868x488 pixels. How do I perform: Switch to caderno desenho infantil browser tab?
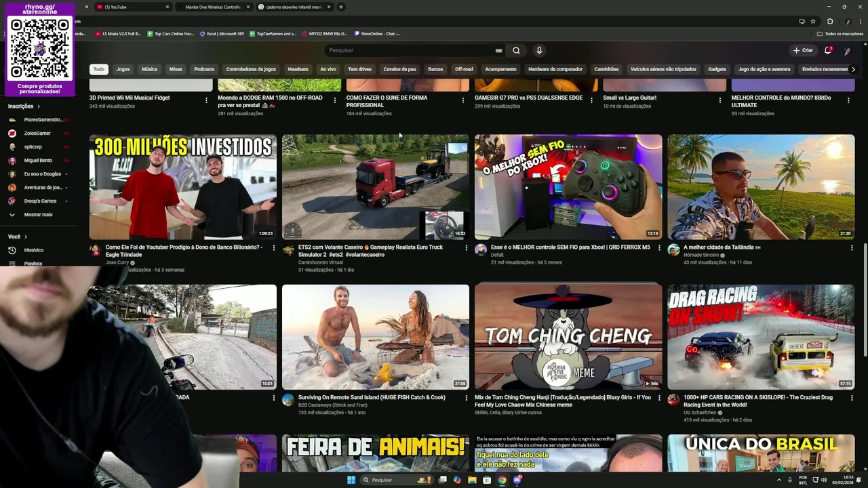point(294,7)
